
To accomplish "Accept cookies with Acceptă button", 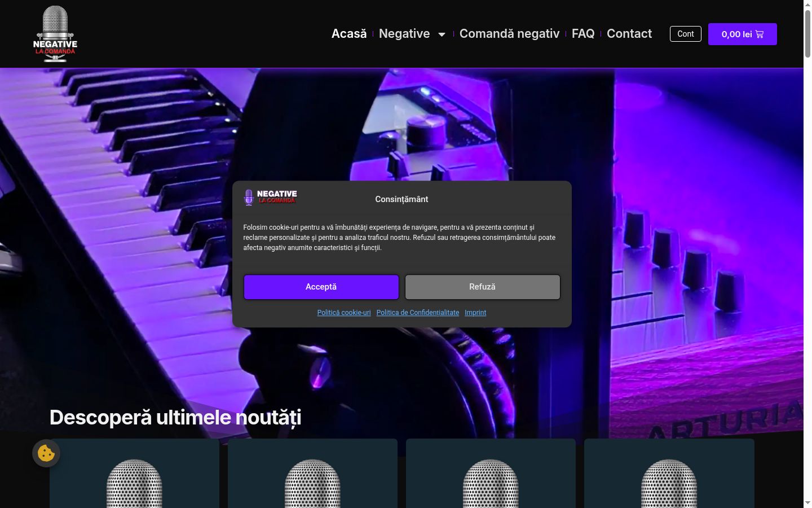I will 321,287.
